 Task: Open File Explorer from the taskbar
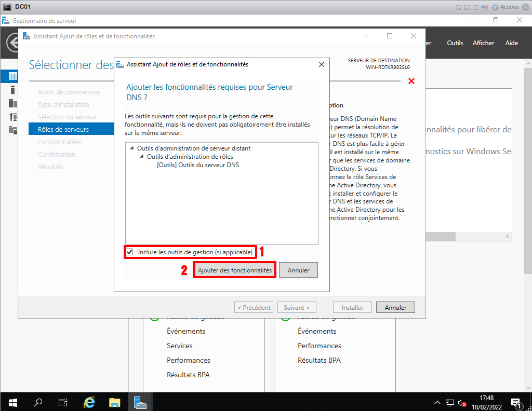point(115,402)
